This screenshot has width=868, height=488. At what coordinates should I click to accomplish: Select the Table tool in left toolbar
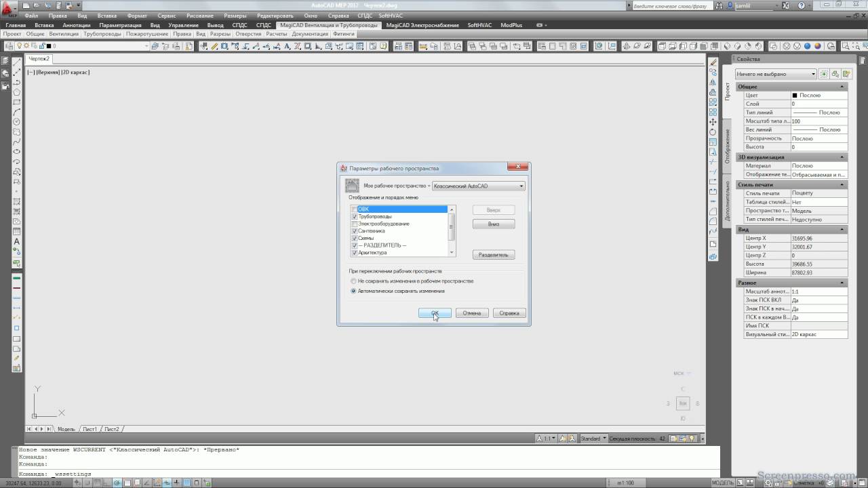pyautogui.click(x=17, y=231)
